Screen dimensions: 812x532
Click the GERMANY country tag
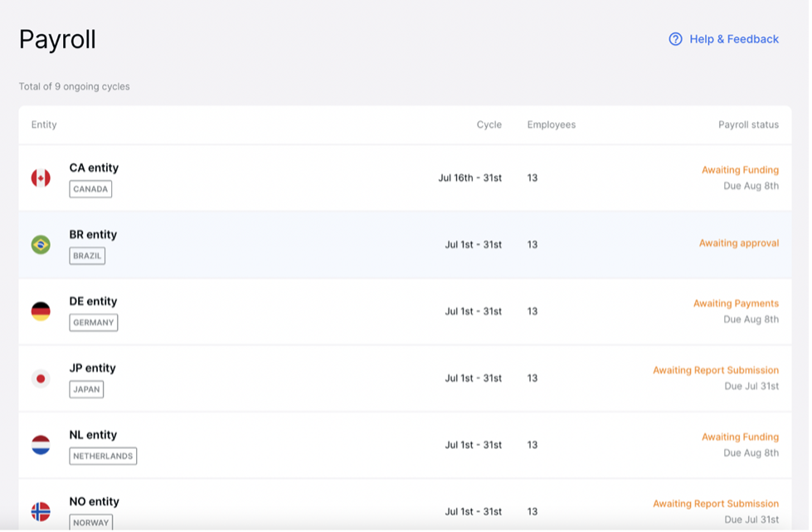click(x=94, y=322)
